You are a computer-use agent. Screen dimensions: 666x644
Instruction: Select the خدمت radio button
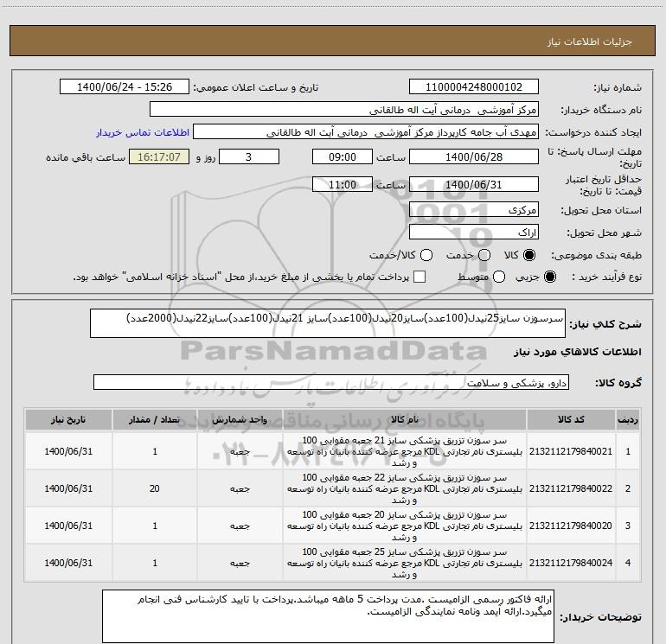[x=484, y=255]
